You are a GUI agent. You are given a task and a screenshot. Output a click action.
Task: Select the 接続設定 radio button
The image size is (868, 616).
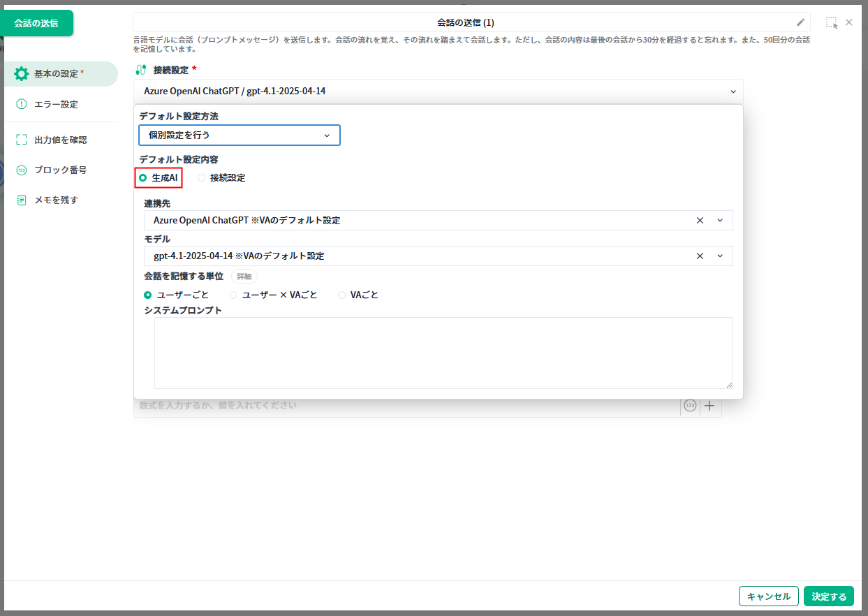tap(202, 178)
